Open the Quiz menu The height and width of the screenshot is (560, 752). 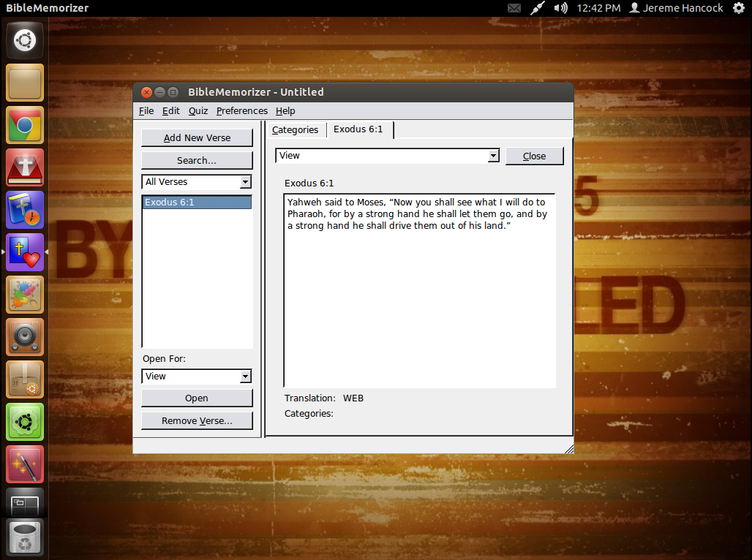[198, 110]
